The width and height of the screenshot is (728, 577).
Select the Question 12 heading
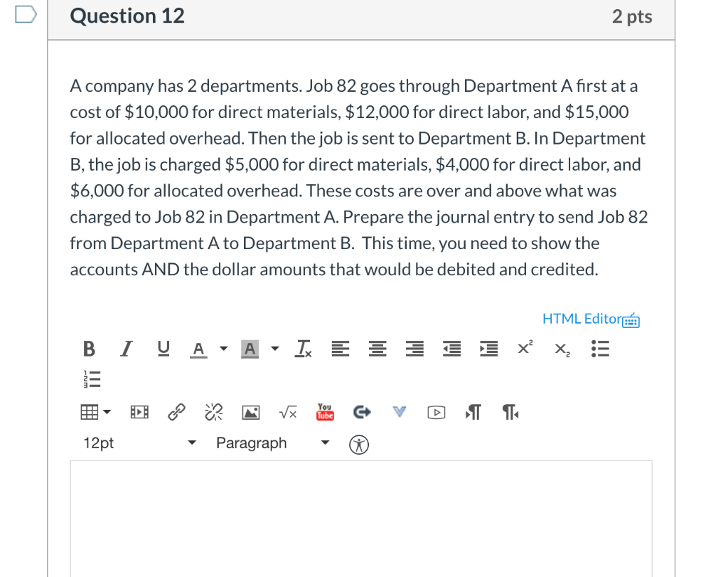pyautogui.click(x=127, y=16)
